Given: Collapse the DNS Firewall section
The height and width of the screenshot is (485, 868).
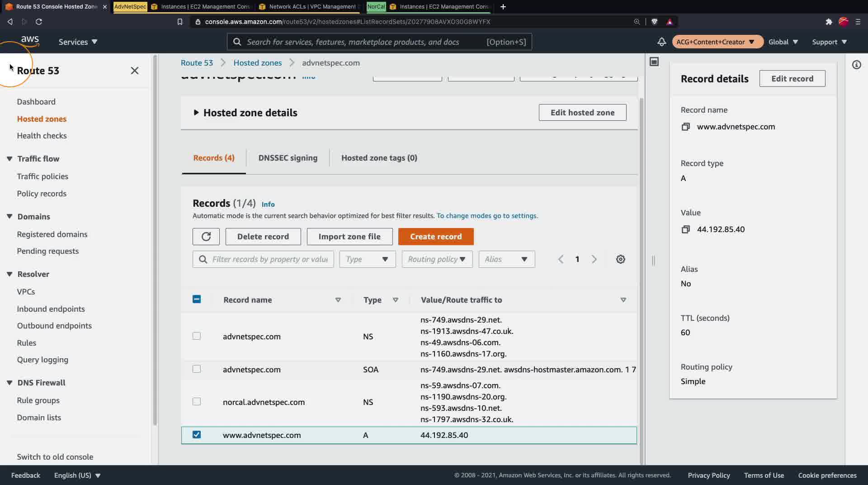Looking at the screenshot, I should tap(9, 383).
